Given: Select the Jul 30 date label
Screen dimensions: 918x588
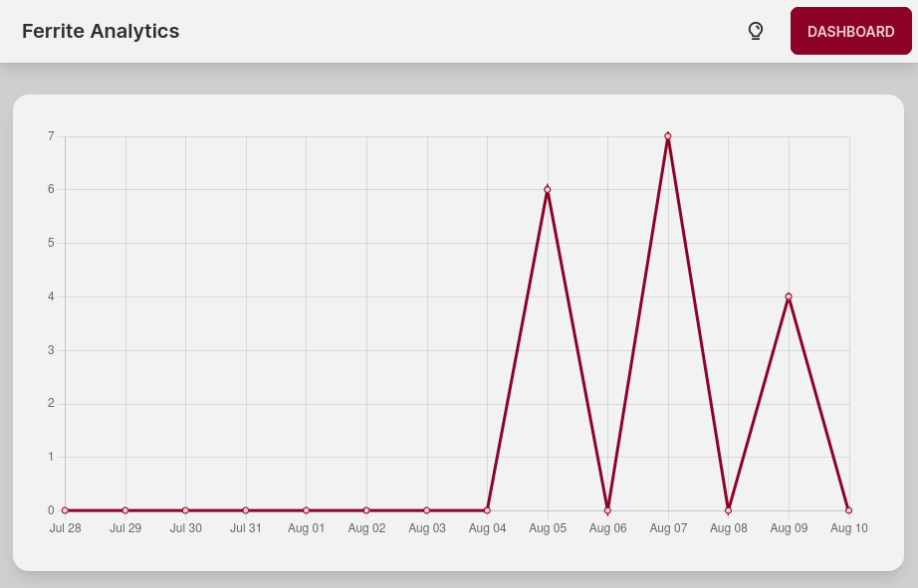Looking at the screenshot, I should (185, 528).
